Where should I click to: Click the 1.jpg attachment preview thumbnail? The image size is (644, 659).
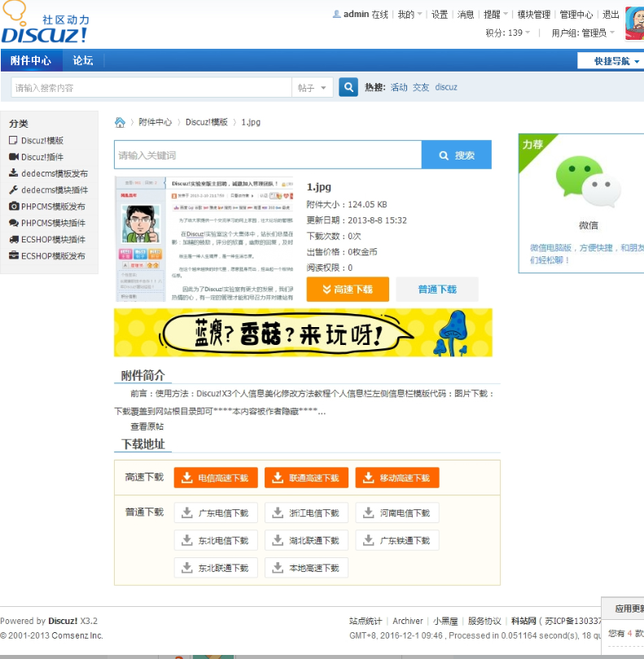204,238
